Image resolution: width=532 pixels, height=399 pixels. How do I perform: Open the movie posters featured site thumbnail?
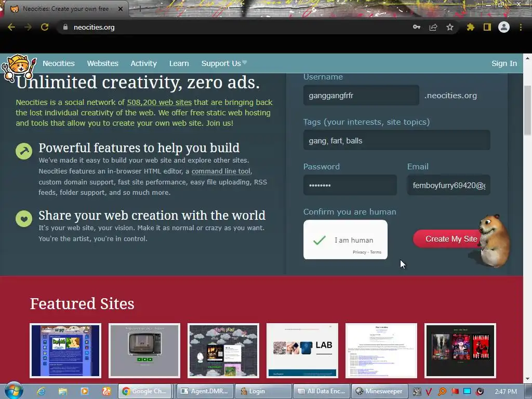click(460, 351)
